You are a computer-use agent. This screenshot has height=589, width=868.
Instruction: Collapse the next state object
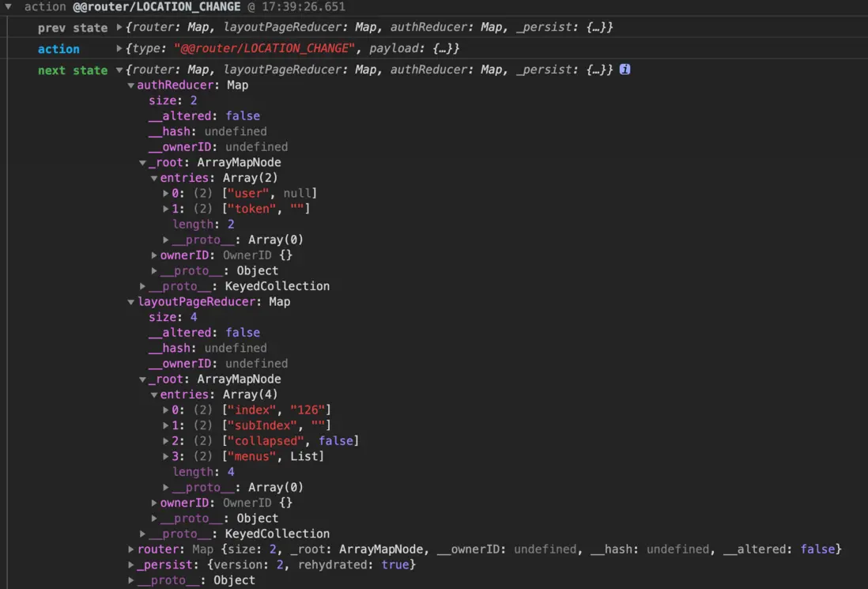[x=119, y=70]
